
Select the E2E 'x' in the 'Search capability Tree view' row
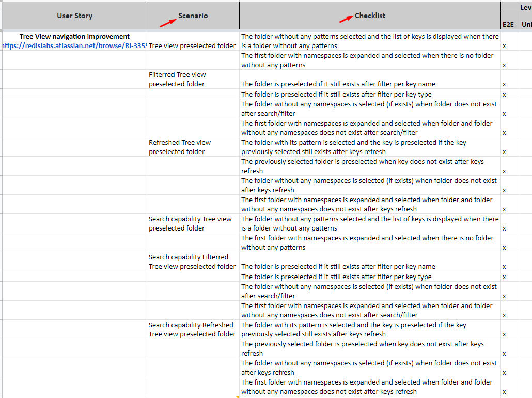(504, 228)
